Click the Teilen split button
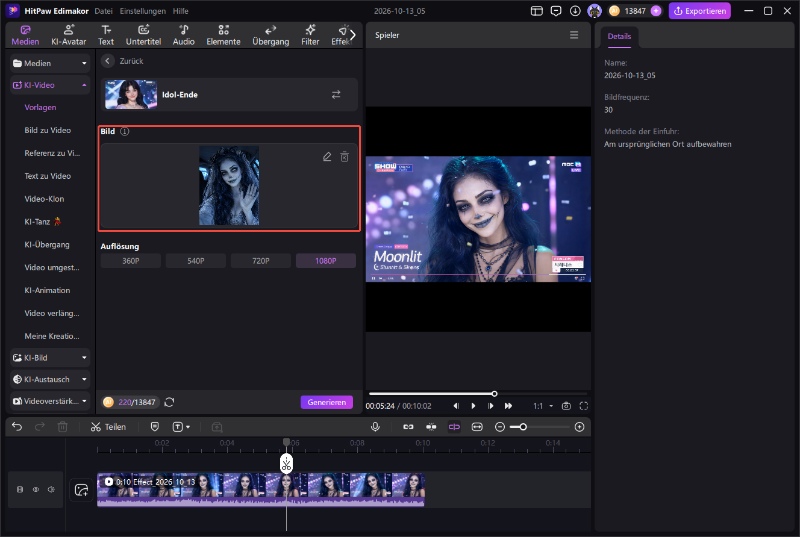Image resolution: width=800 pixels, height=537 pixels. coord(108,427)
